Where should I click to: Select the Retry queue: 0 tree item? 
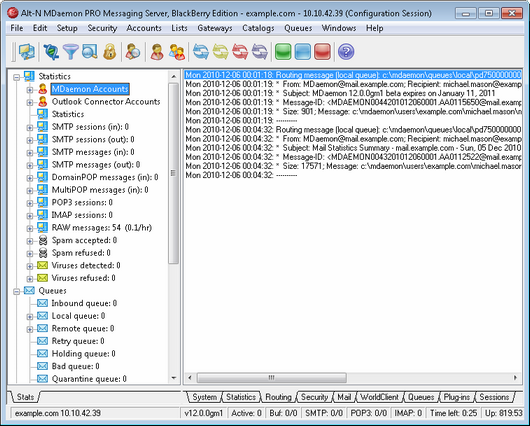[78, 341]
